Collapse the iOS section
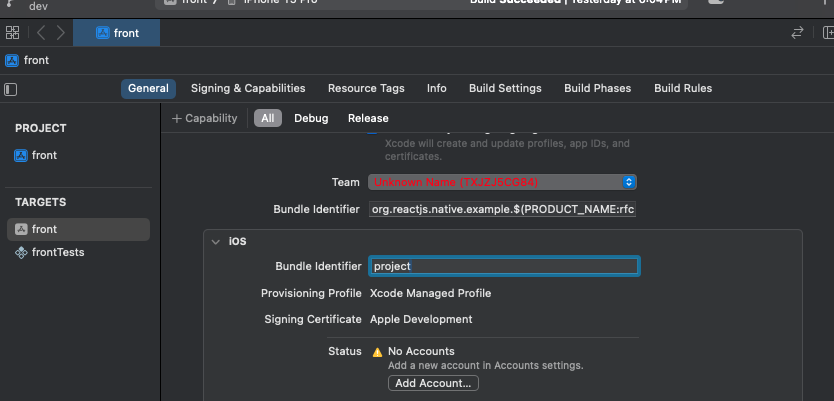This screenshot has height=401, width=834. click(215, 241)
